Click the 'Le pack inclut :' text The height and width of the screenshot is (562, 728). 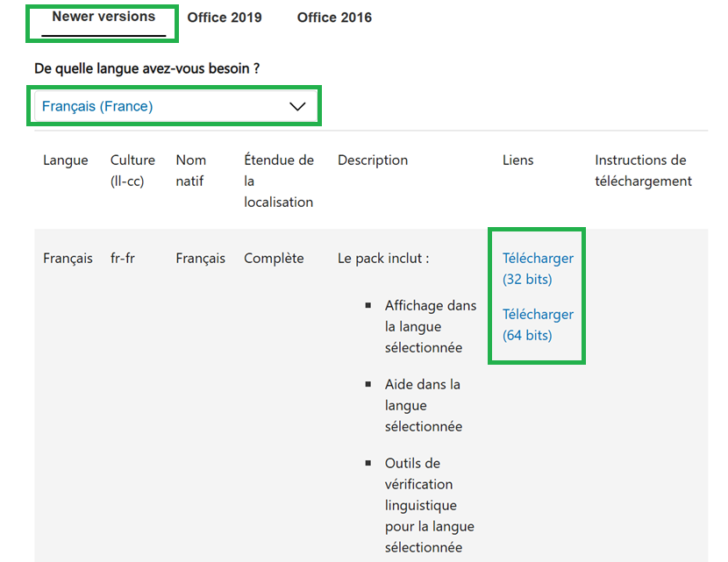383,258
